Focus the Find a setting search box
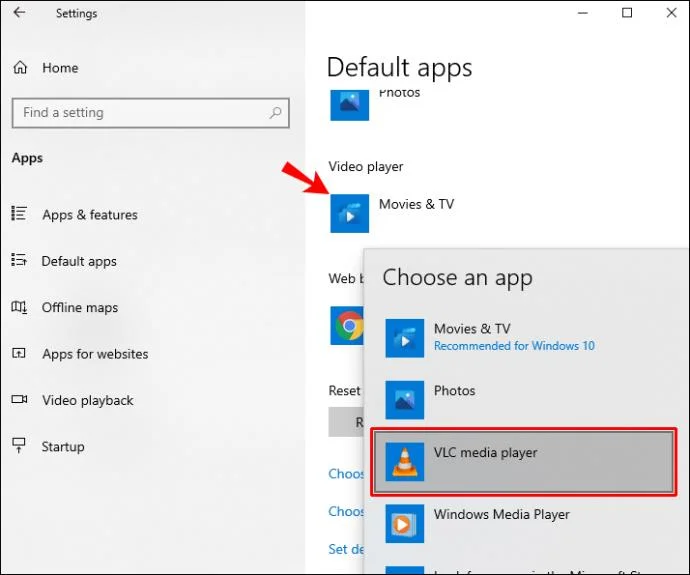This screenshot has height=575, width=690. [x=150, y=113]
